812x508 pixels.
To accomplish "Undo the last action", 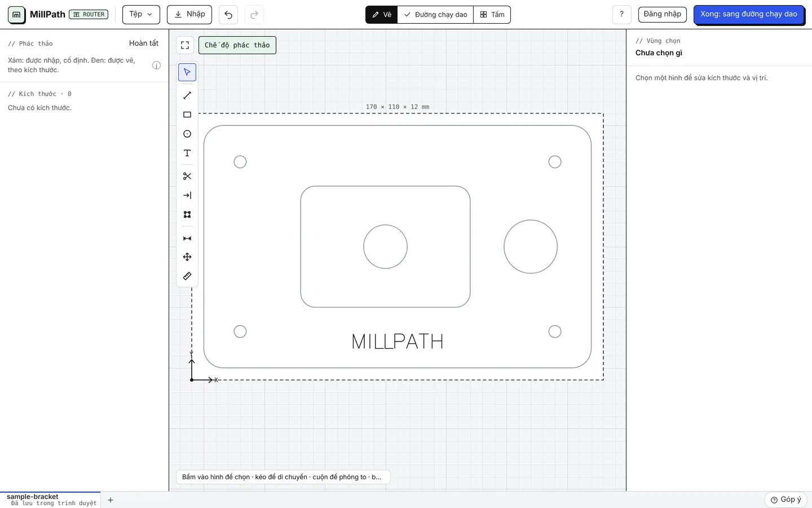I will (x=228, y=15).
